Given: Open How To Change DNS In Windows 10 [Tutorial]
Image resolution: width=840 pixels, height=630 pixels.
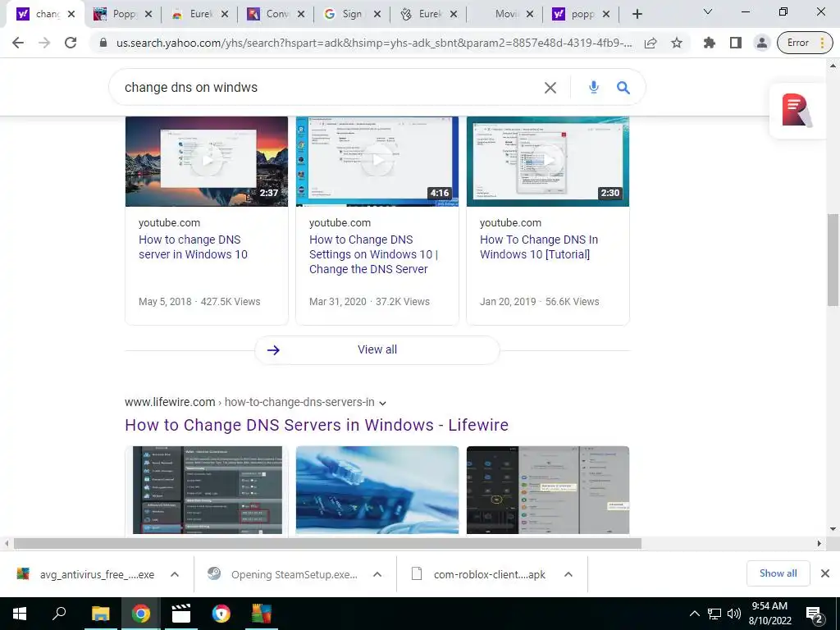Looking at the screenshot, I should (539, 247).
